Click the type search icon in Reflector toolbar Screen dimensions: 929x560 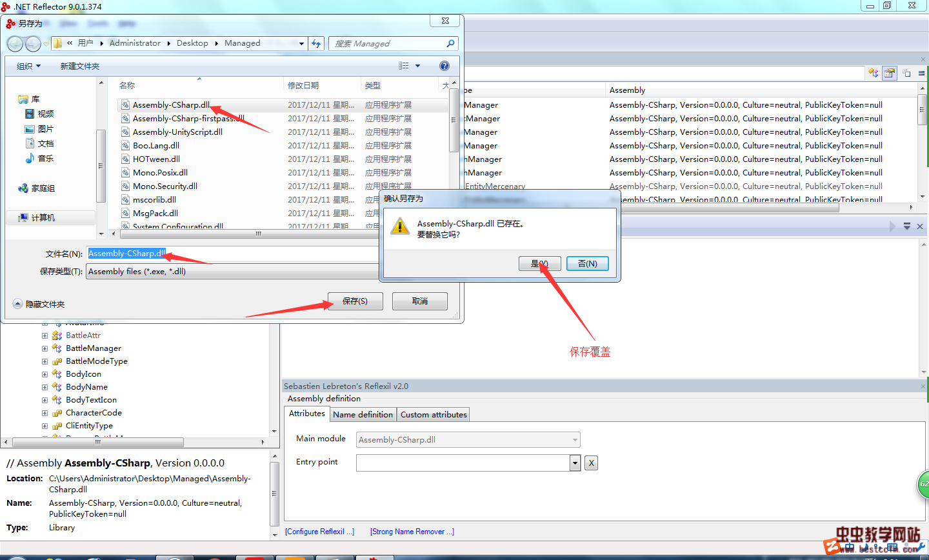(x=874, y=73)
